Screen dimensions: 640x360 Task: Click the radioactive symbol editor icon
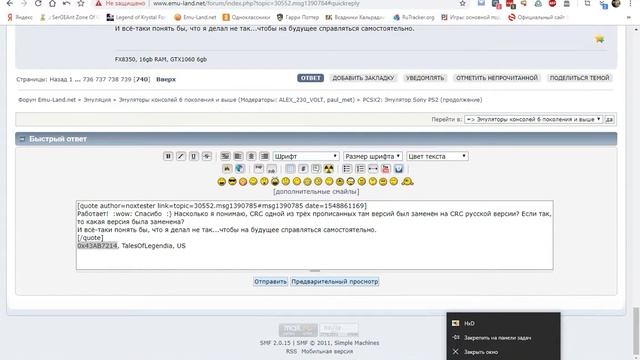click(x=329, y=169)
